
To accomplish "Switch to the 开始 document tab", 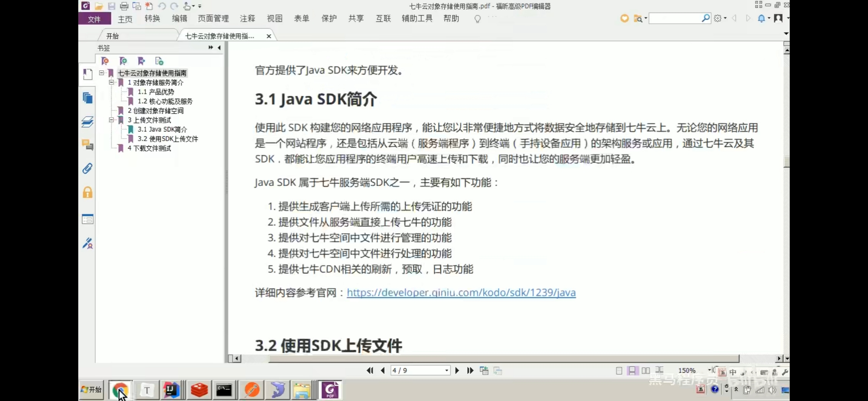I will point(113,36).
